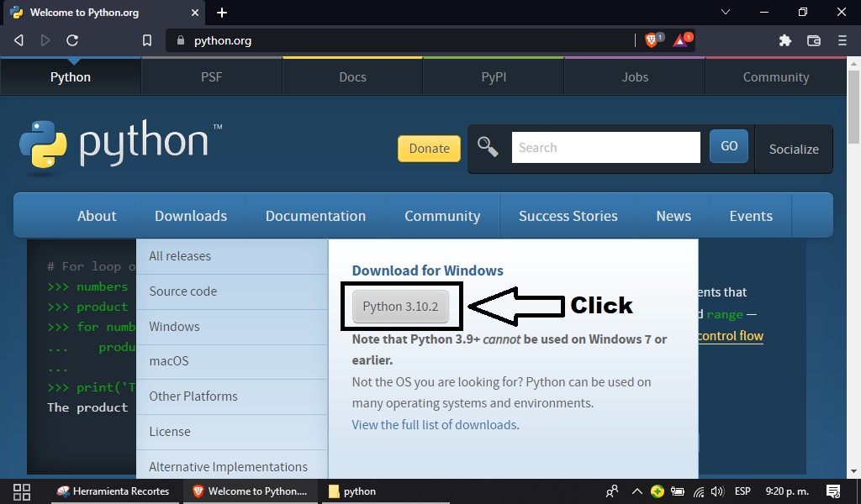Click the browser forward arrow
Viewport: 861px width, 504px height.
[45, 40]
